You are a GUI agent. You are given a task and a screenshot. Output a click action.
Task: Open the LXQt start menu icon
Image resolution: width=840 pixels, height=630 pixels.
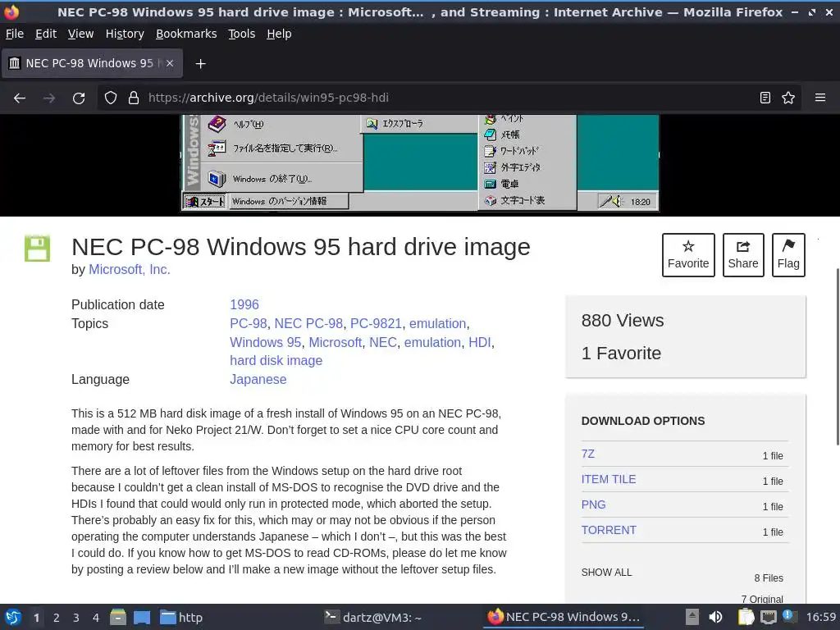click(x=13, y=618)
